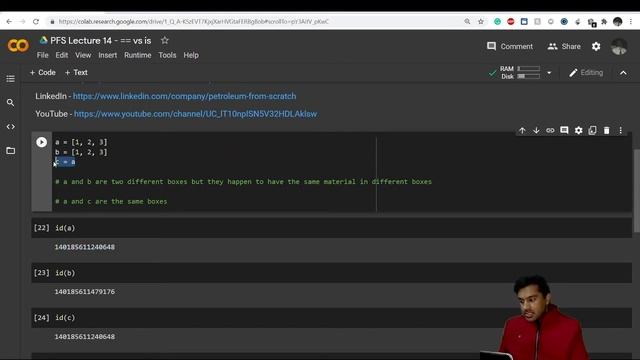This screenshot has width=640, height=360.
Task: Bookmark this page with the star icon
Action: pos(480,22)
